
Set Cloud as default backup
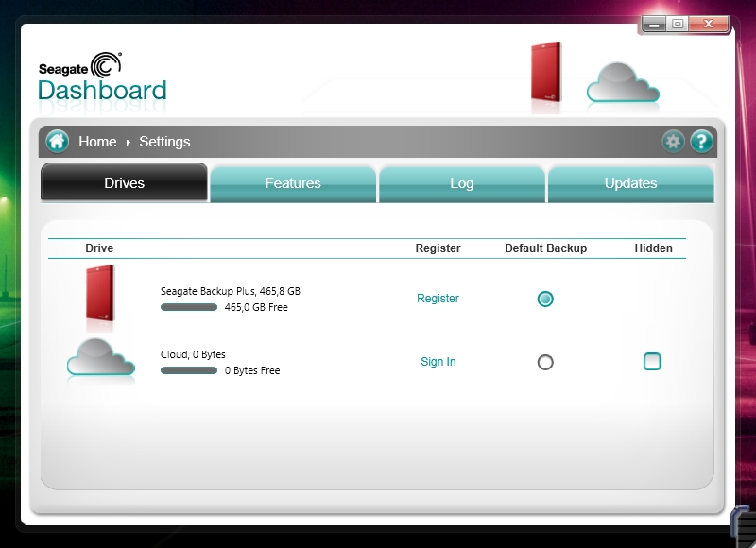pos(545,363)
